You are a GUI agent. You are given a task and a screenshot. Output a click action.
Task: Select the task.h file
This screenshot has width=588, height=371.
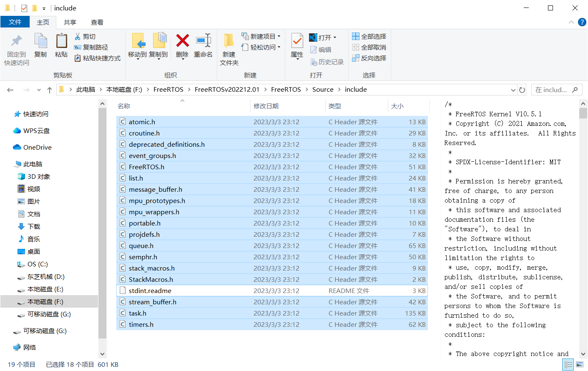click(x=272, y=313)
